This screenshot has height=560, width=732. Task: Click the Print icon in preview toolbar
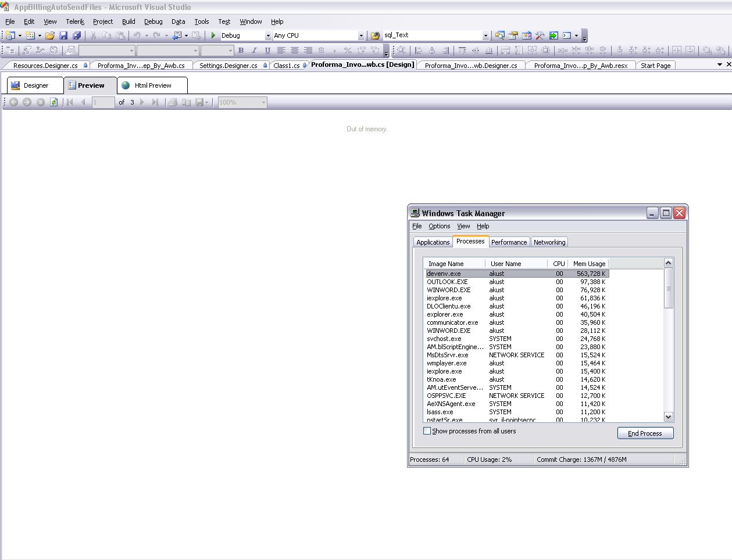173,102
